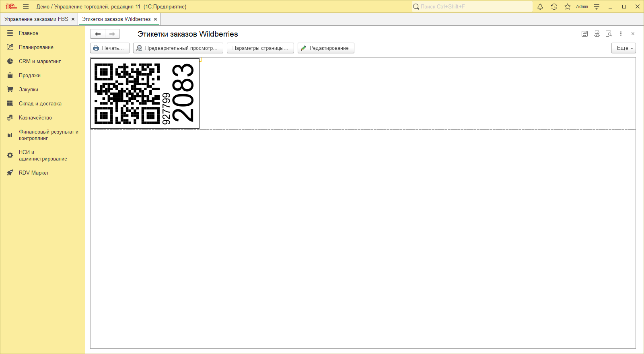Open favorites star icon
Screen dimensions: 644x354
coord(568,6)
